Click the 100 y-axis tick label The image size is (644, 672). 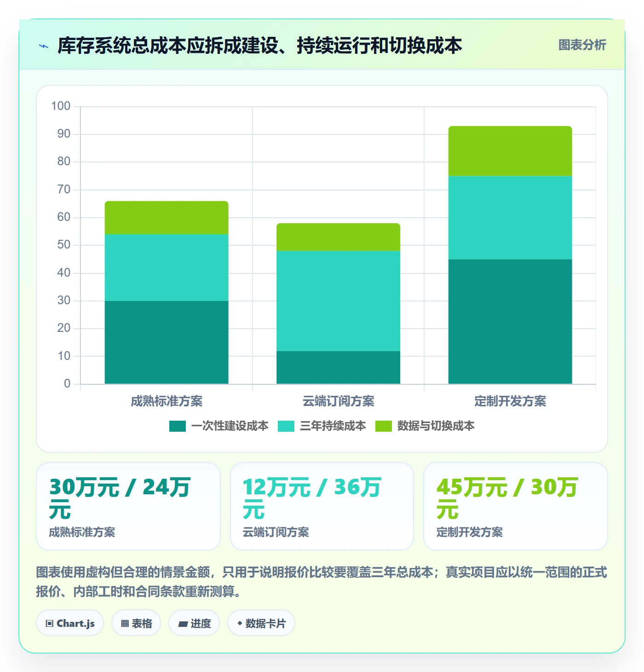pyautogui.click(x=61, y=106)
